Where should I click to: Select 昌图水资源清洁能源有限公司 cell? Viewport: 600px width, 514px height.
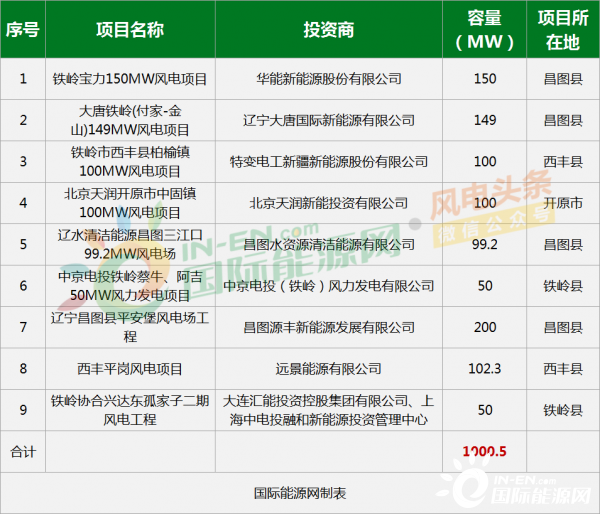coord(329,244)
